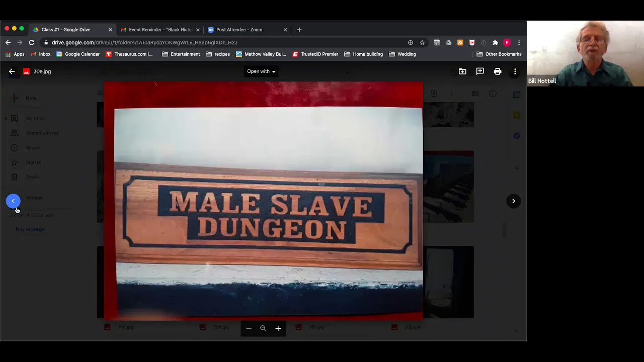This screenshot has width=644, height=362.
Task: Open the Other Bookmarks folder
Action: (x=499, y=54)
